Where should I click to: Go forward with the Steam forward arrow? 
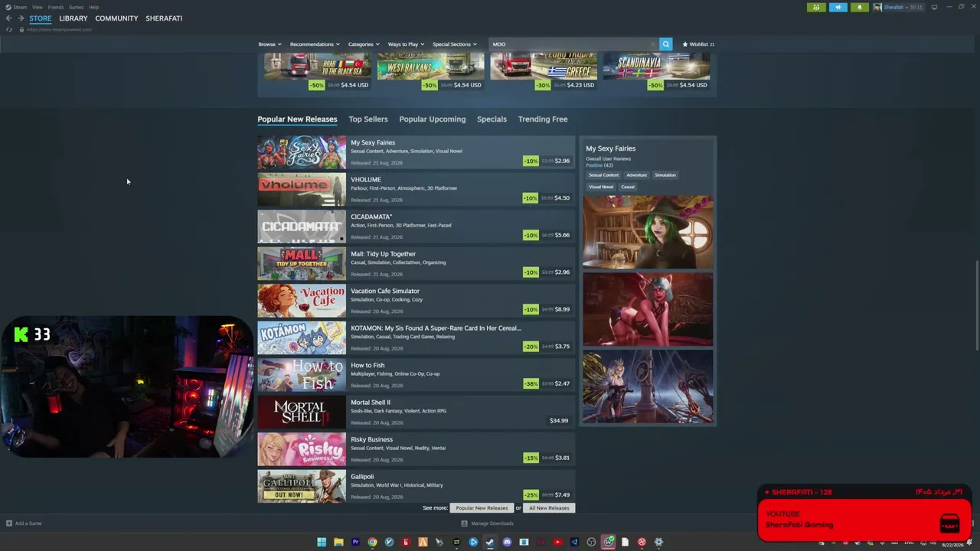(x=21, y=18)
